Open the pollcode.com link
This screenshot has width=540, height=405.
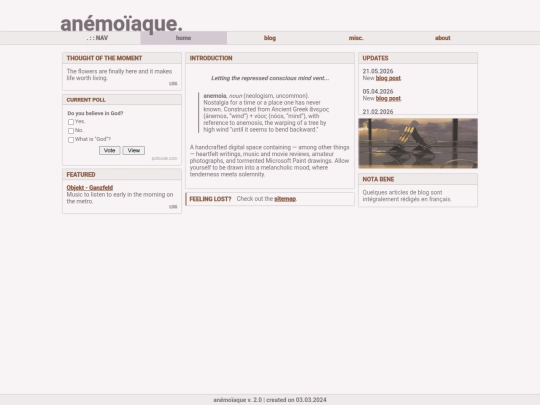click(x=164, y=158)
